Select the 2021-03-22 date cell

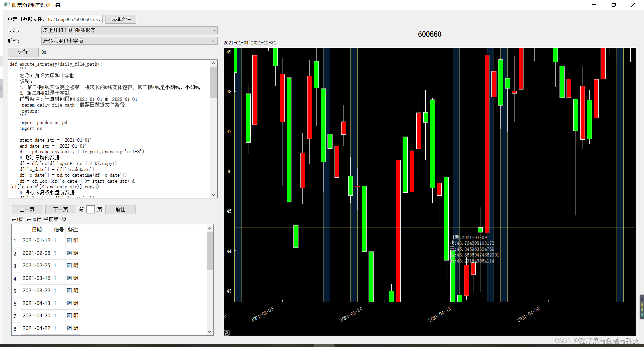[36, 291]
